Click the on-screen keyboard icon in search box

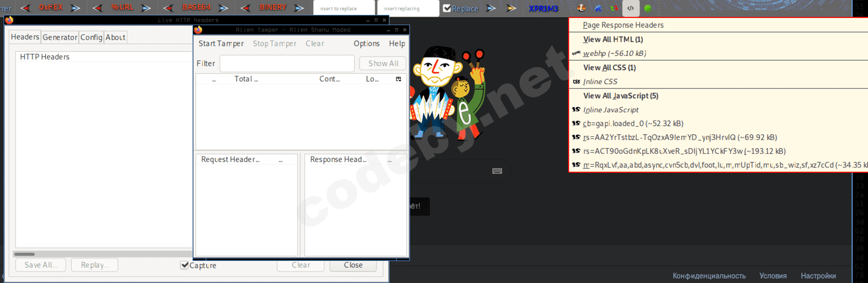(497, 171)
